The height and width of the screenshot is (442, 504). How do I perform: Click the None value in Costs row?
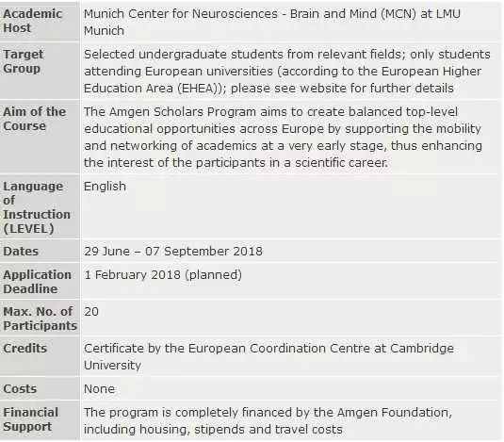(99, 389)
